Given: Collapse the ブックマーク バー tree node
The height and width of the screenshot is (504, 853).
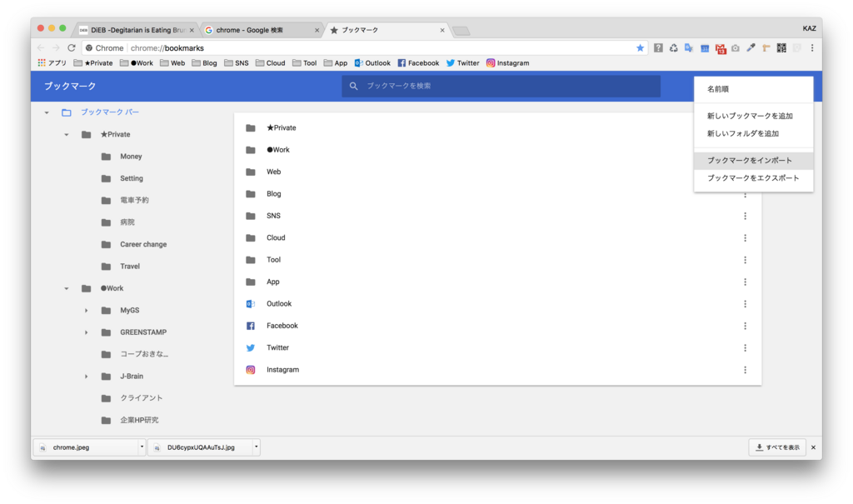Looking at the screenshot, I should [47, 112].
